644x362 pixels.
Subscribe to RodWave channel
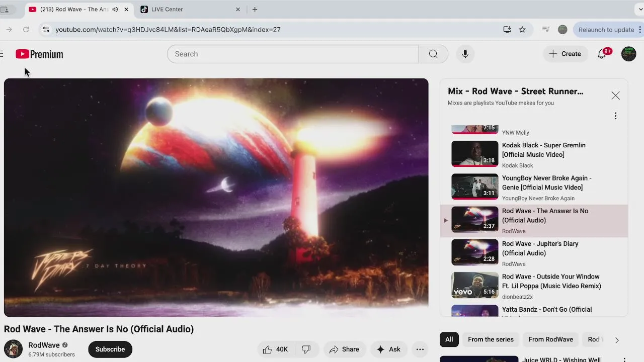[110, 349]
